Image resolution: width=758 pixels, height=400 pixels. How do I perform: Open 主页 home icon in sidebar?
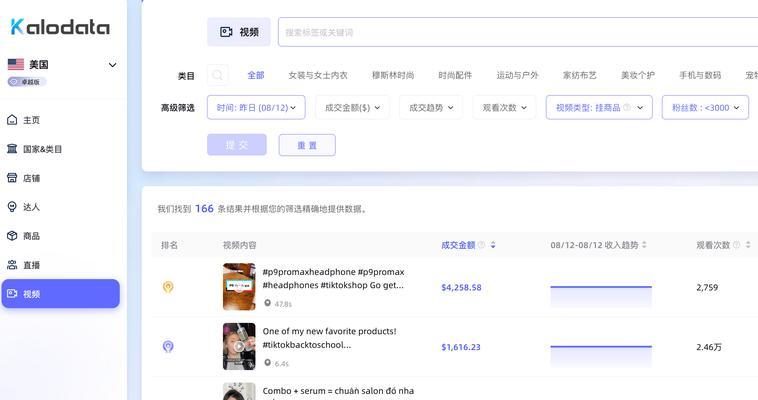pyautogui.click(x=12, y=120)
